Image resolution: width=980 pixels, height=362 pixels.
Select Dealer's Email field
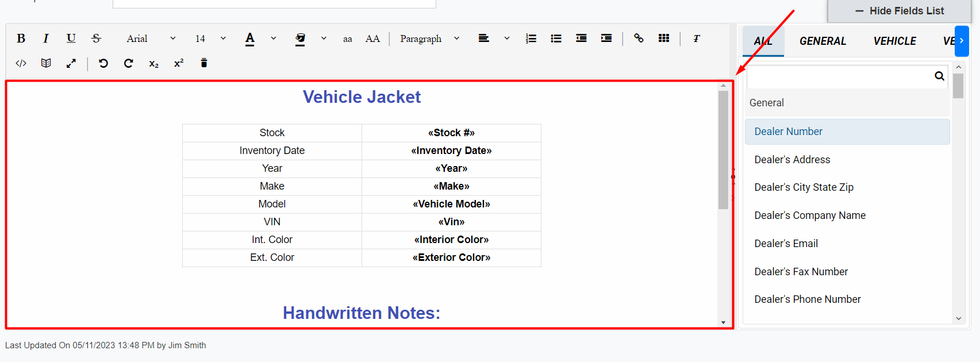coord(847,244)
